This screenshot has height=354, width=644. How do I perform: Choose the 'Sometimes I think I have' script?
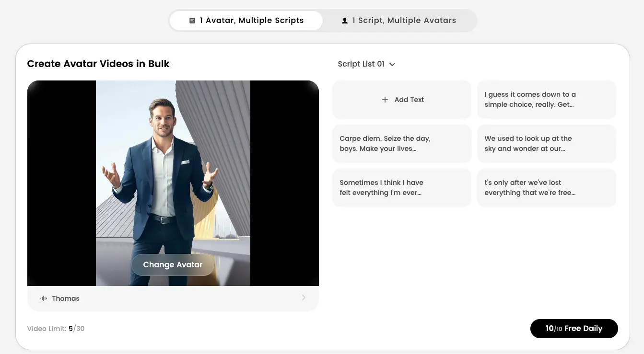[x=402, y=188]
